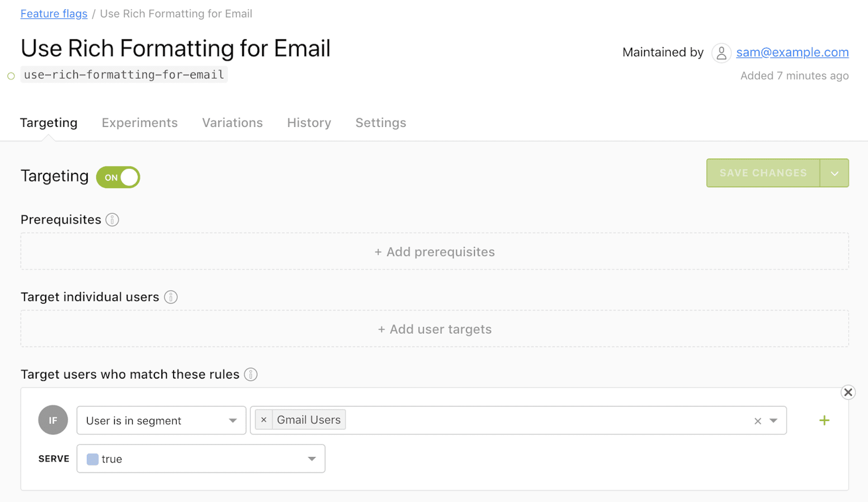Viewport: 868px width, 502px height.
Task: Click the flag status circle beside the key
Action: (11, 76)
